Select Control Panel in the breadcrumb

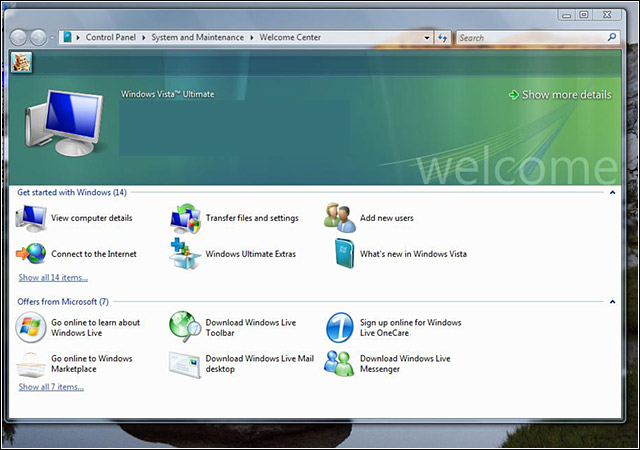click(111, 37)
